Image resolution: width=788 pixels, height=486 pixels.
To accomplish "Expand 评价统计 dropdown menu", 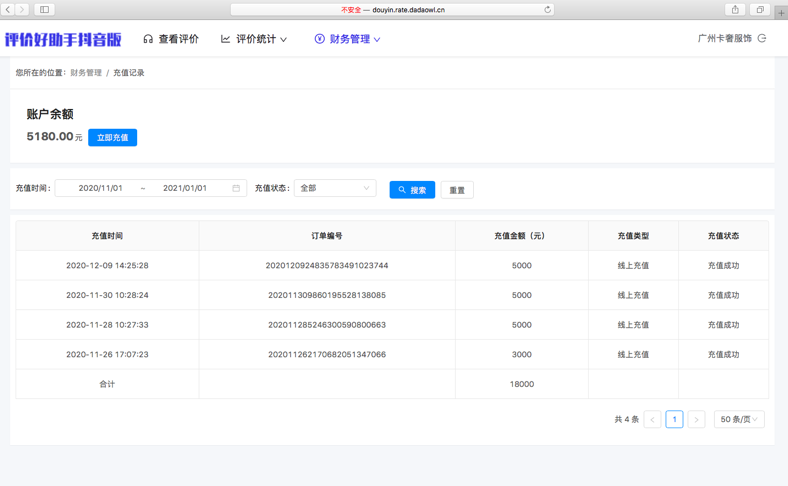I will click(254, 39).
